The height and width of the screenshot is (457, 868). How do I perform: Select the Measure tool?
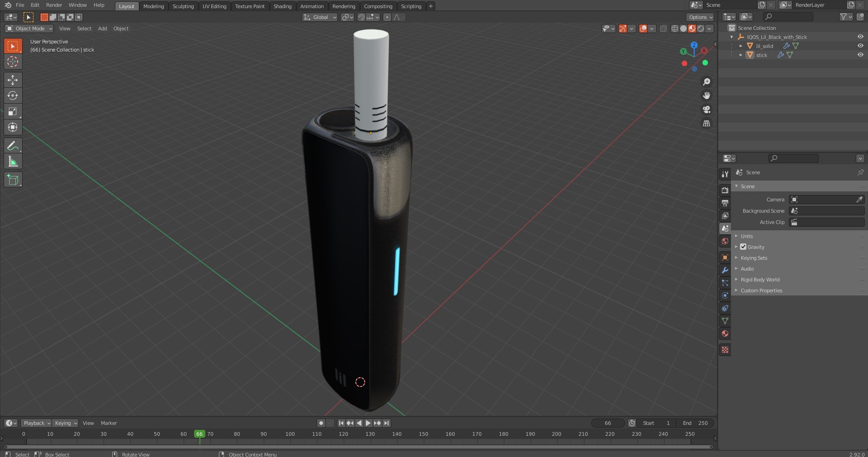click(13, 162)
